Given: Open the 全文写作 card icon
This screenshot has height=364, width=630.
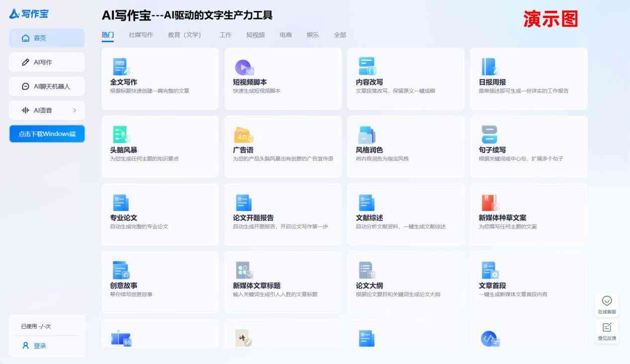Looking at the screenshot, I should point(121,67).
